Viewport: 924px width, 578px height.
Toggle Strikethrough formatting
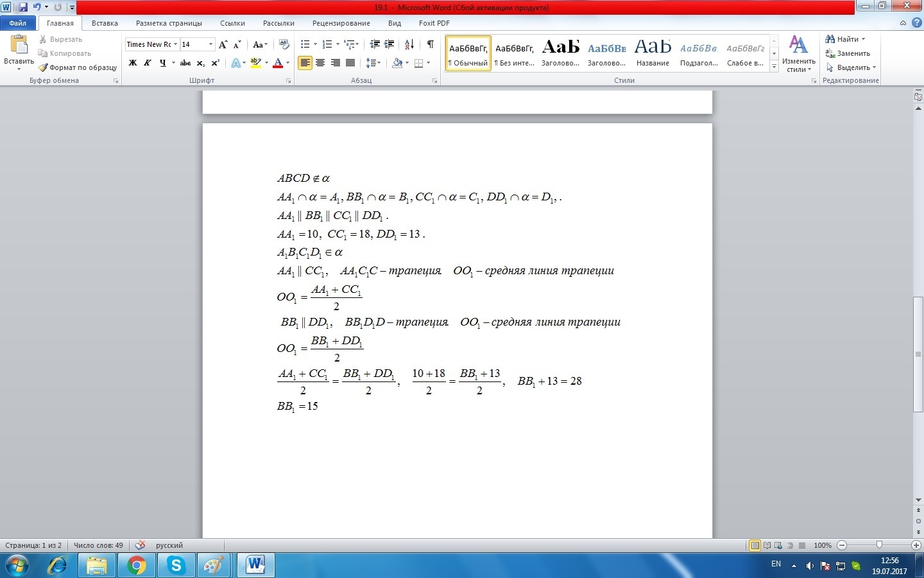185,63
